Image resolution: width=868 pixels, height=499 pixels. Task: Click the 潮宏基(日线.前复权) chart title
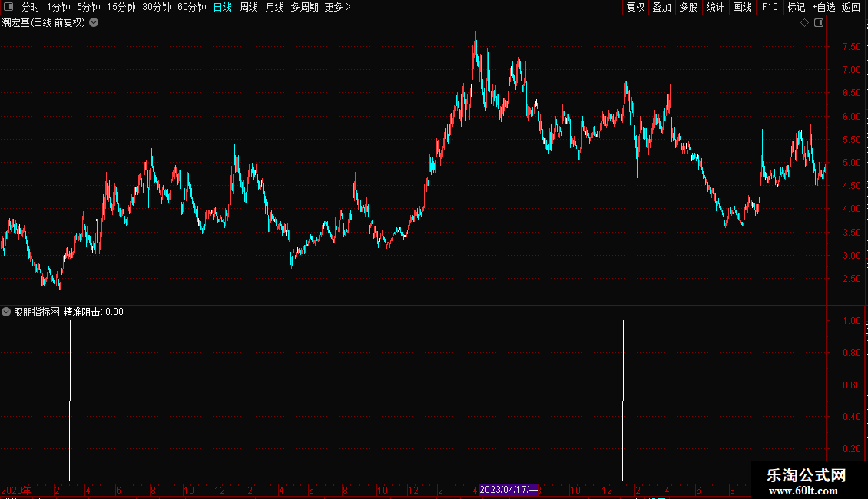[x=44, y=23]
